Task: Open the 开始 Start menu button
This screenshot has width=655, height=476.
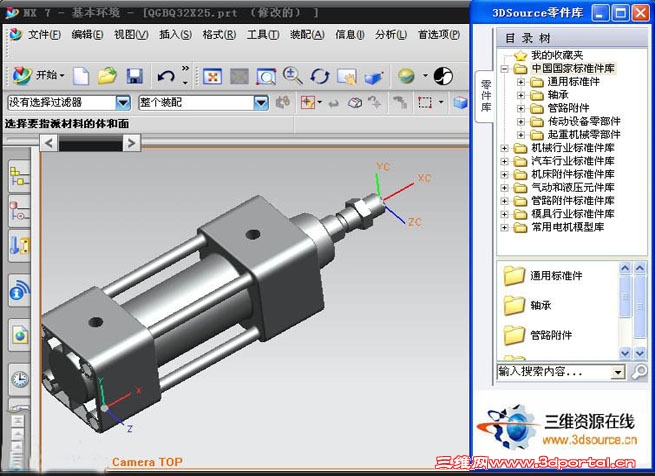Action: pos(38,76)
